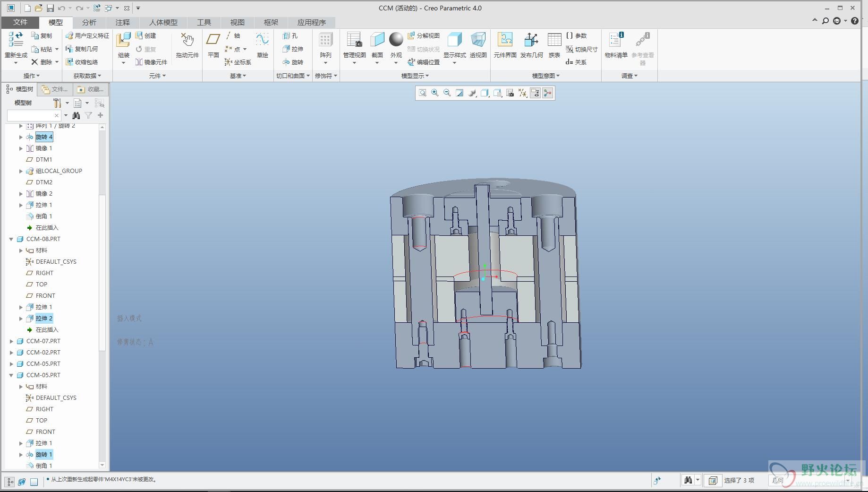Click the 用户定义特征 button

pos(87,36)
